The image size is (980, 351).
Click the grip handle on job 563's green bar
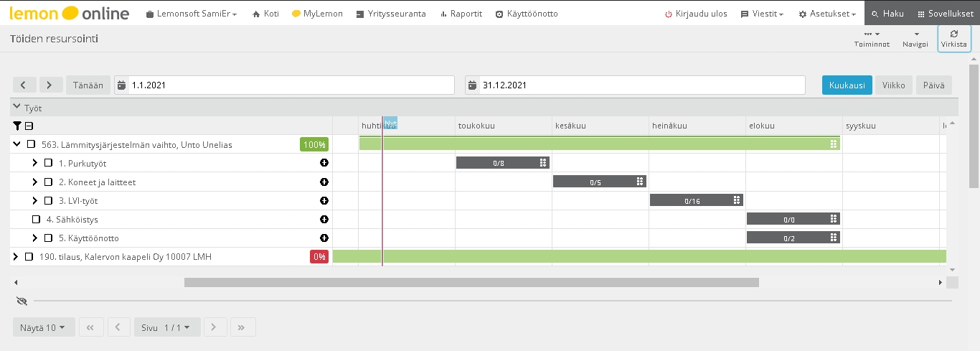coord(834,144)
